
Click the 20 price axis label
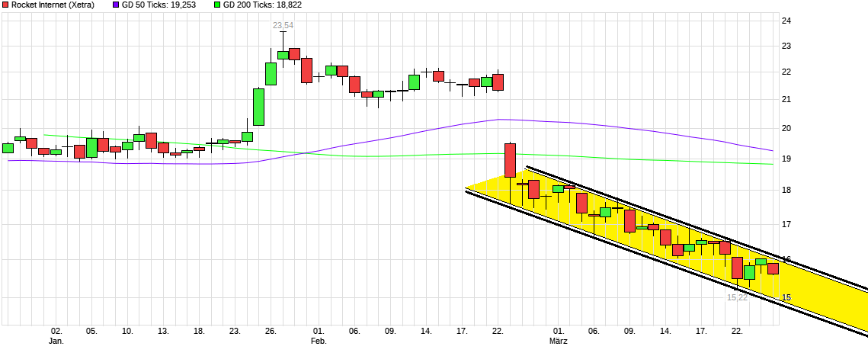click(x=786, y=128)
